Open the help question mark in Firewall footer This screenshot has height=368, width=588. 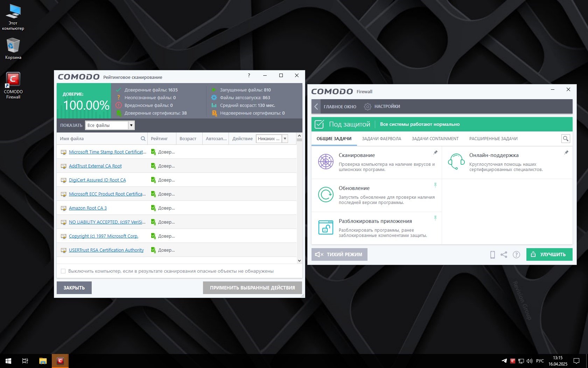pyautogui.click(x=516, y=255)
